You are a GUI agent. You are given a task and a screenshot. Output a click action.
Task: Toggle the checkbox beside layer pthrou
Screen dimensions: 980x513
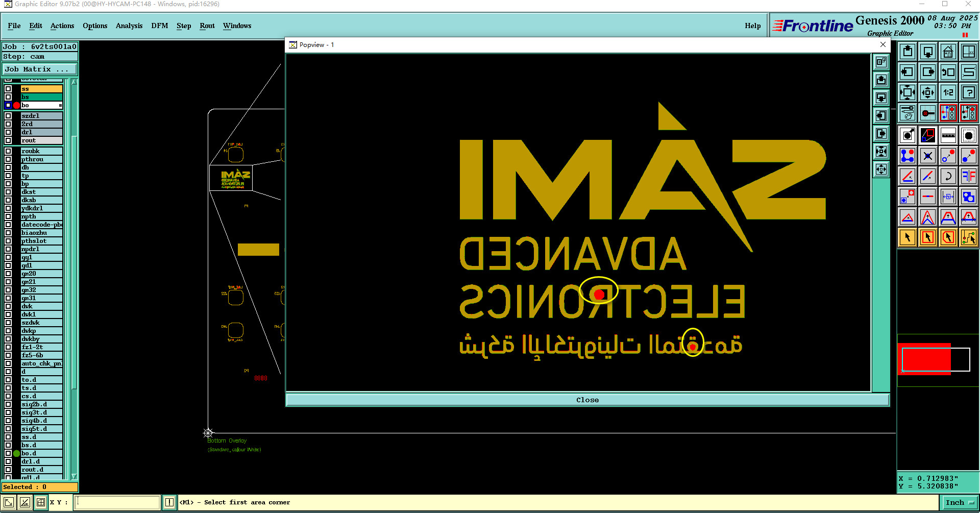click(8, 159)
